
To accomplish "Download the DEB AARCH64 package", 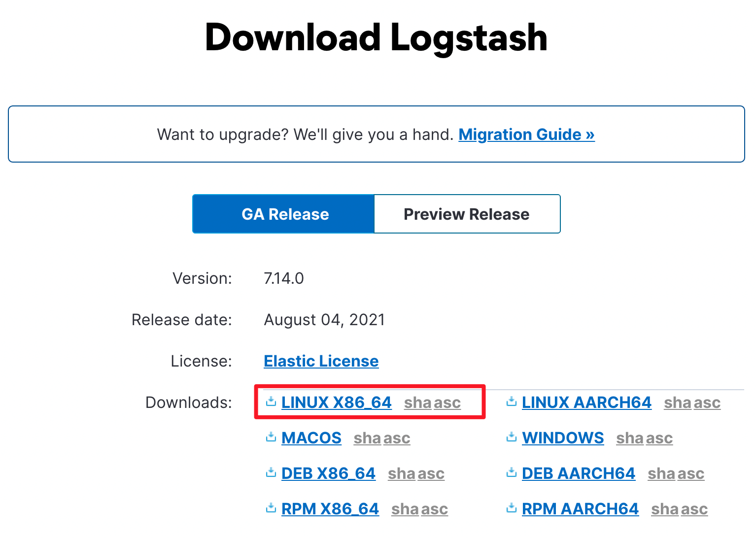I will pyautogui.click(x=579, y=473).
